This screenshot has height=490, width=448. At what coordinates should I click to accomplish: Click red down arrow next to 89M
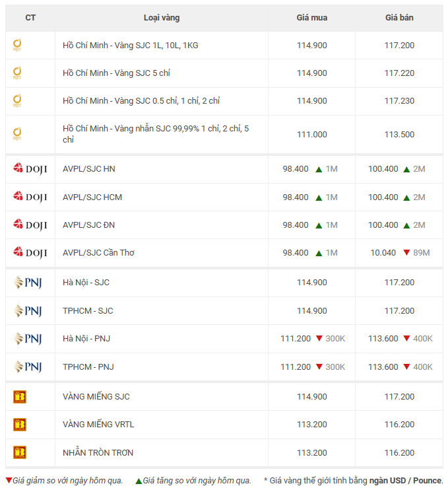click(406, 252)
